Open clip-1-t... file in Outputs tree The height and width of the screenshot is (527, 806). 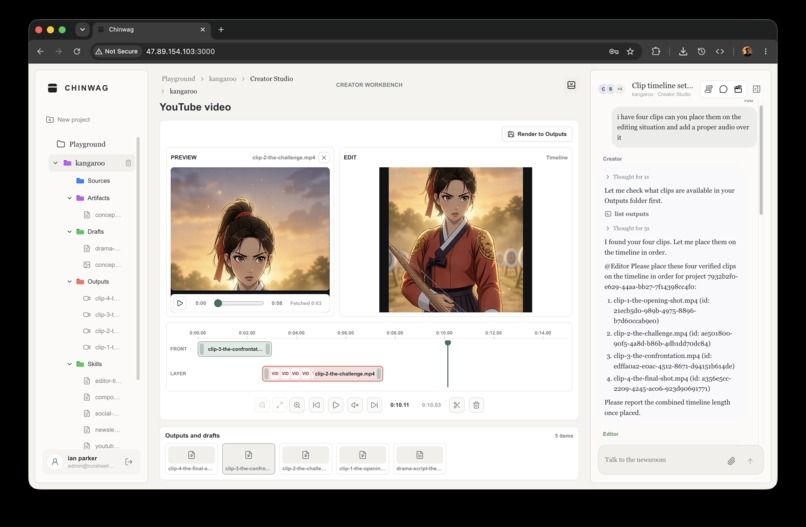pyautogui.click(x=102, y=348)
